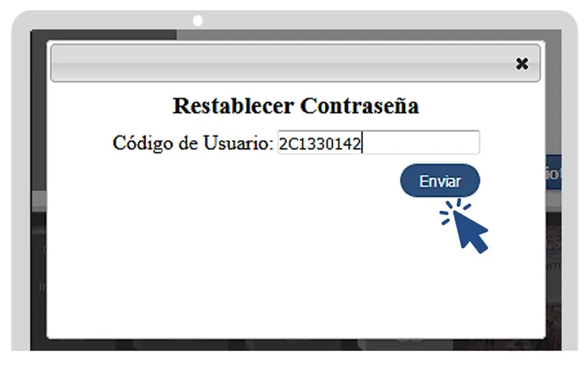
Task: Click the text cursor after code 2C1330142
Action: pyautogui.click(x=362, y=142)
